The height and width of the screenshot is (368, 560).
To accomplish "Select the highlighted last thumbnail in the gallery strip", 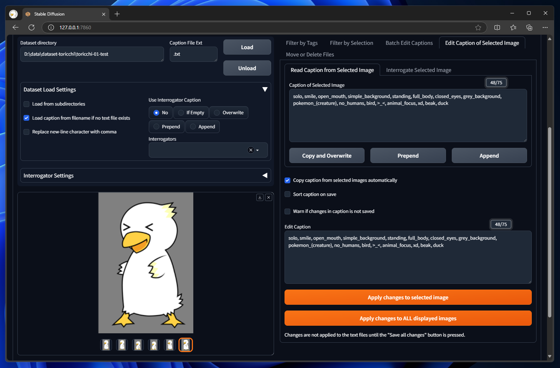I will [186, 345].
